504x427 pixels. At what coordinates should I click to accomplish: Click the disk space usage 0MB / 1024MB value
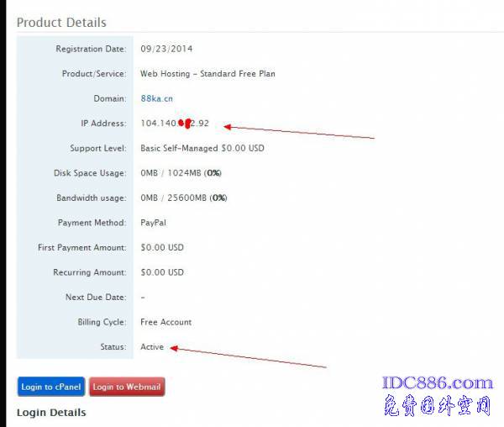[181, 173]
